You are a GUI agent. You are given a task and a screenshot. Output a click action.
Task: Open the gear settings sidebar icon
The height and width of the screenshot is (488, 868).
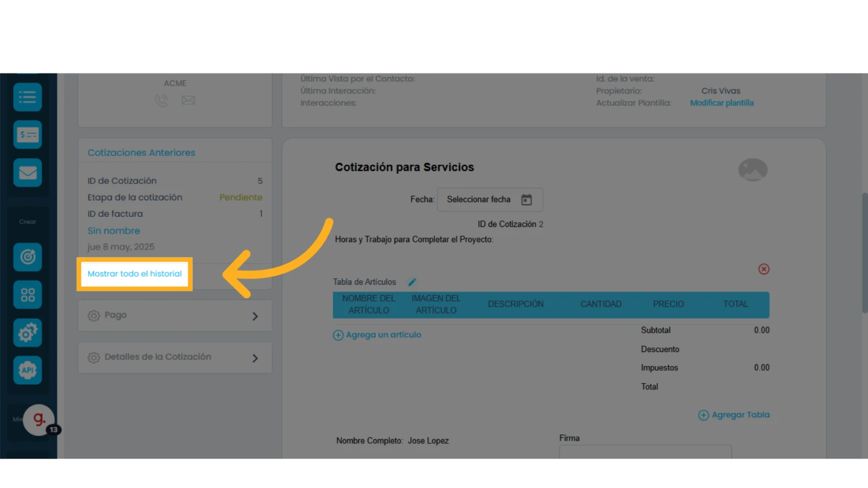[28, 333]
